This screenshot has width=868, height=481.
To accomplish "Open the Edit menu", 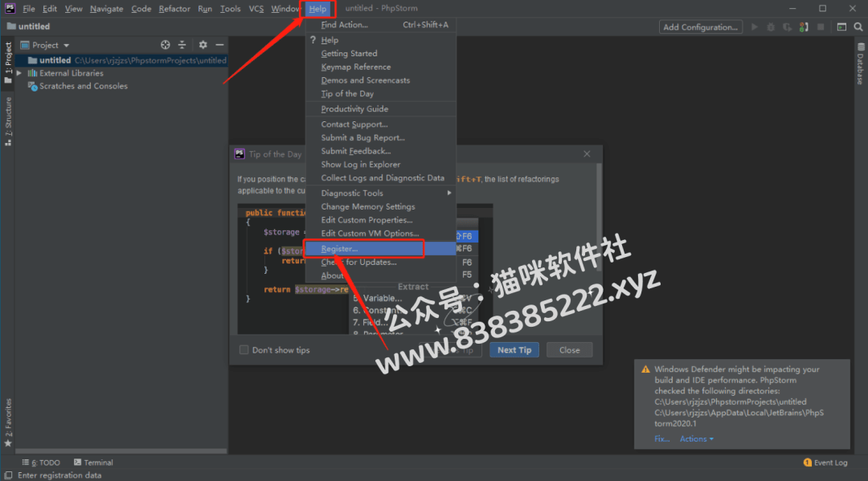I will click(x=50, y=8).
